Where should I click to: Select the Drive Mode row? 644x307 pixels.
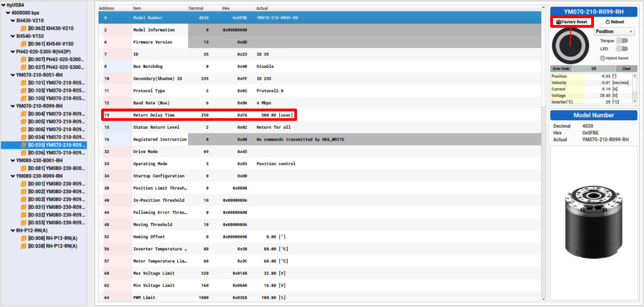tap(320, 151)
